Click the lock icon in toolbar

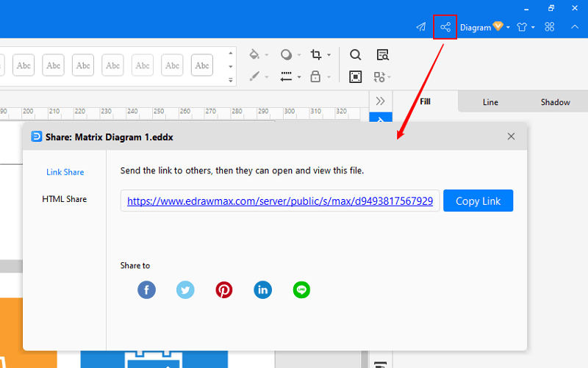click(x=315, y=76)
